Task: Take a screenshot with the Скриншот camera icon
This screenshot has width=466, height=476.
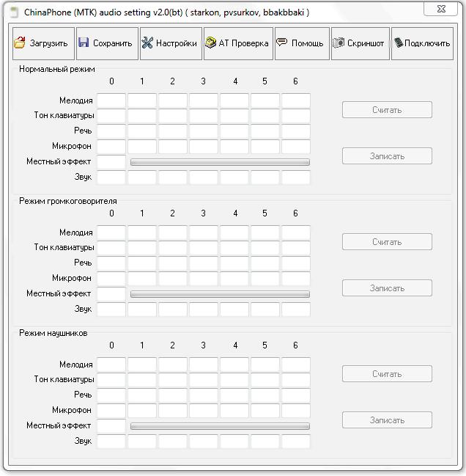Action: click(x=339, y=43)
